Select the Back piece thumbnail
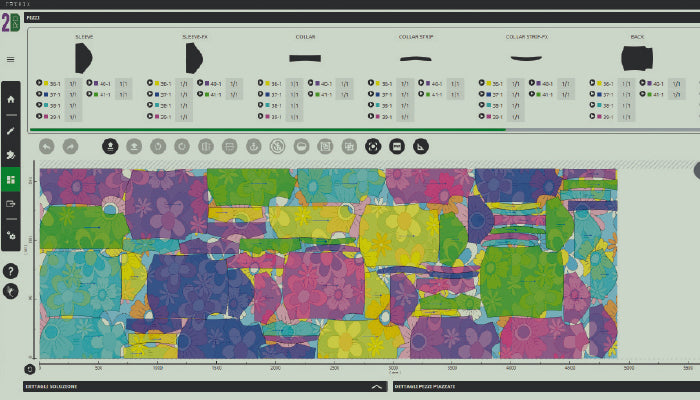Image resolution: width=700 pixels, height=400 pixels. pyautogui.click(x=635, y=59)
